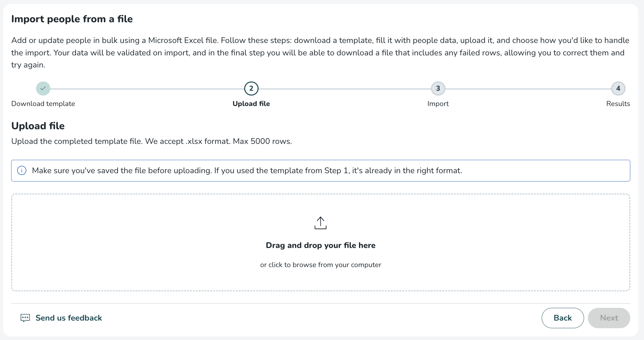The height and width of the screenshot is (340, 644).
Task: Click the step 3 circle indicator
Action: tap(438, 89)
